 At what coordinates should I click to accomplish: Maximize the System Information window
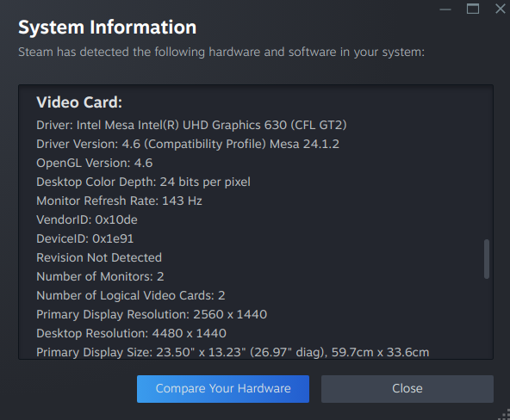click(x=473, y=9)
